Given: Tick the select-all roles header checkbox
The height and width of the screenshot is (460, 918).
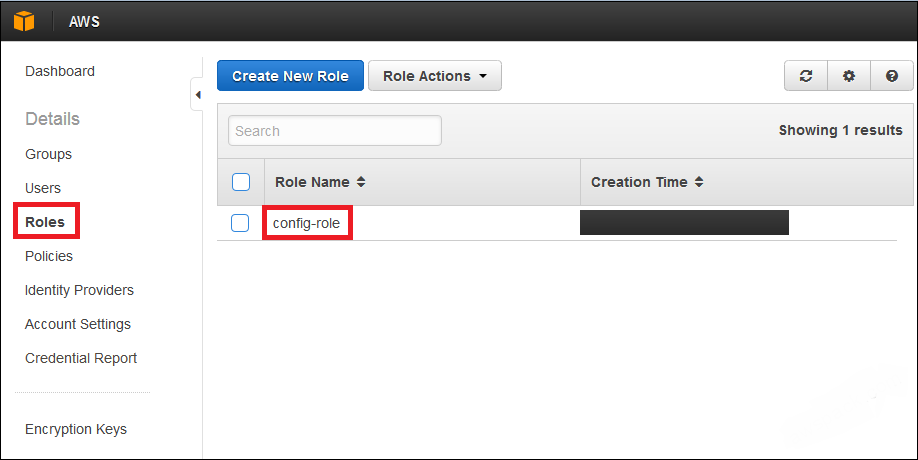Looking at the screenshot, I should 240,182.
